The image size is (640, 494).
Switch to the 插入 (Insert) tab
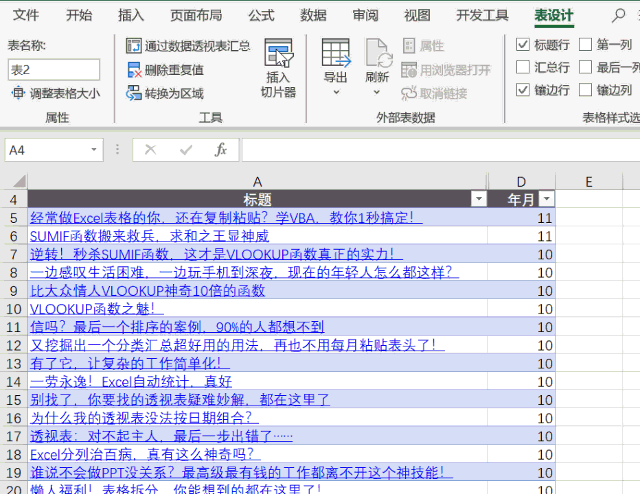pyautogui.click(x=131, y=16)
